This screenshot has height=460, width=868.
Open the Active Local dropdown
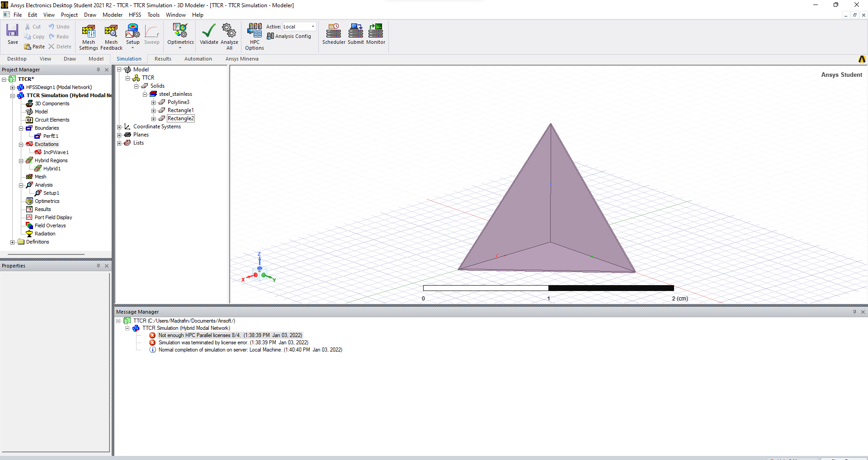313,27
